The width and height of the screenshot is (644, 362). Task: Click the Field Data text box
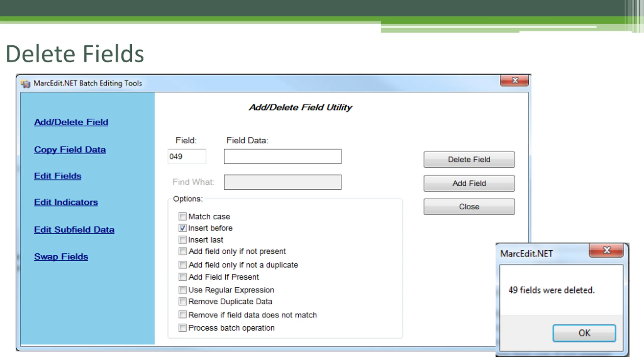click(283, 156)
